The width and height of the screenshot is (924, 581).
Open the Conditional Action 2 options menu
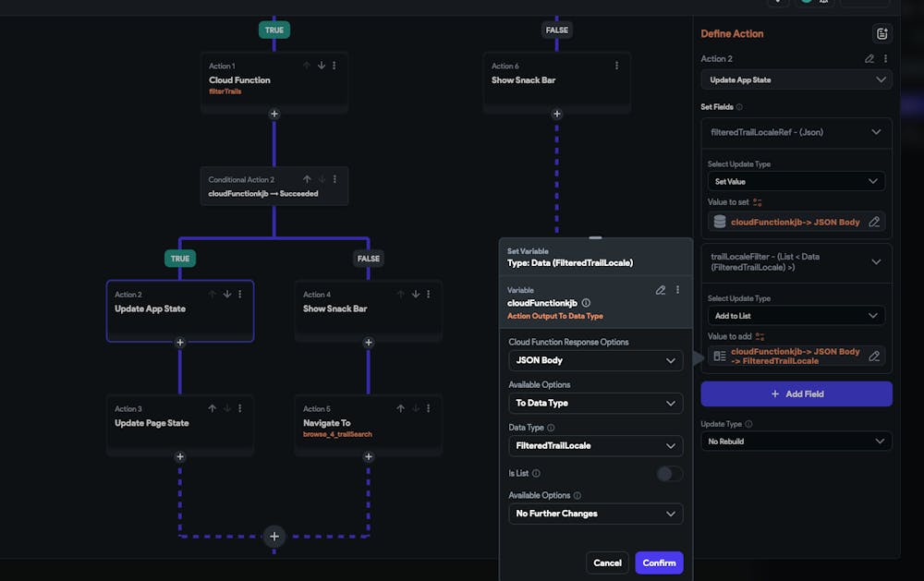pos(334,179)
